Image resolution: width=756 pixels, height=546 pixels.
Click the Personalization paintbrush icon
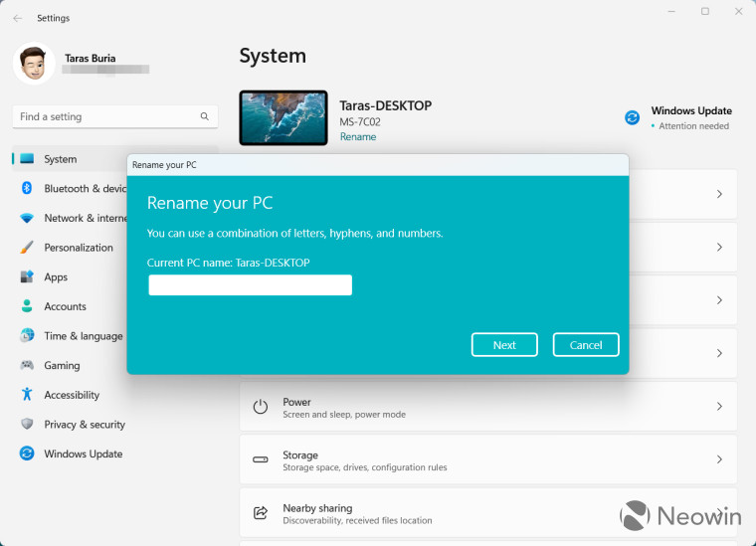(27, 248)
